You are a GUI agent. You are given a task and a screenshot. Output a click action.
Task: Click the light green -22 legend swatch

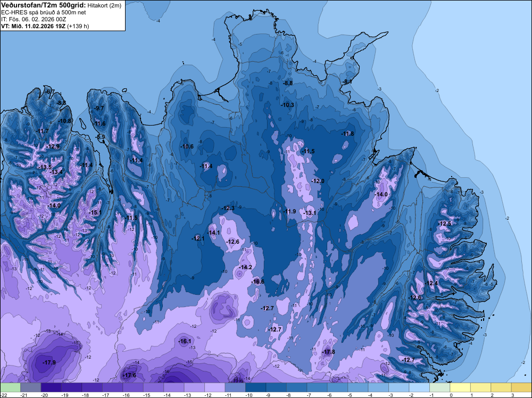tap(10, 387)
